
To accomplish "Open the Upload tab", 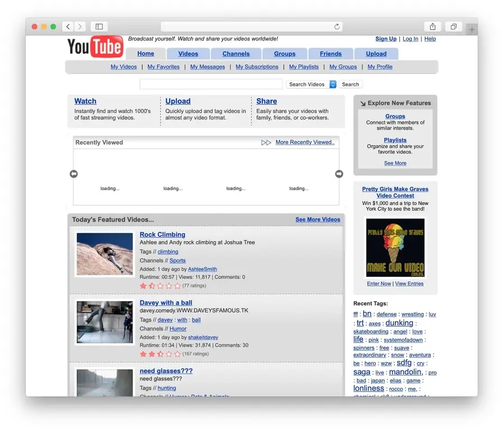I will coord(376,54).
